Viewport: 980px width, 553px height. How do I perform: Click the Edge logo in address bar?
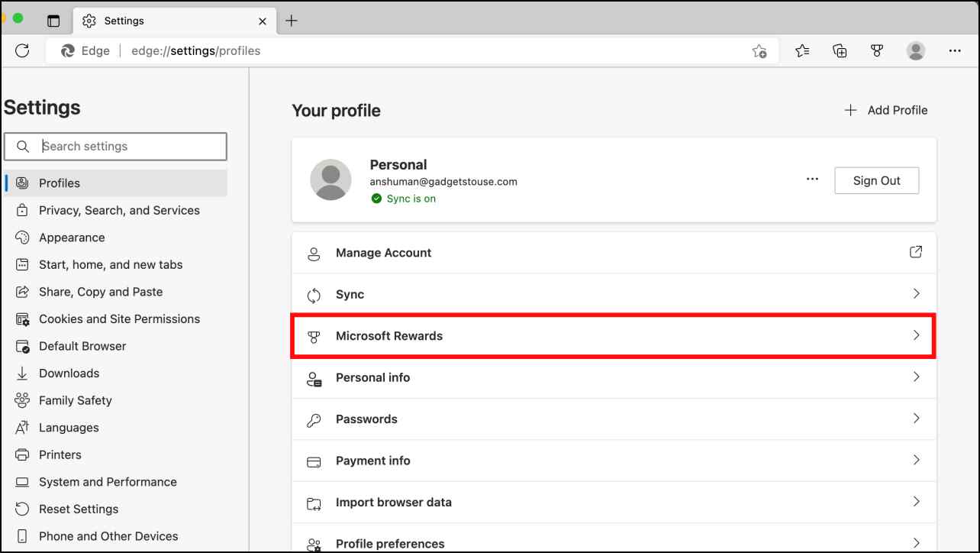(x=68, y=51)
